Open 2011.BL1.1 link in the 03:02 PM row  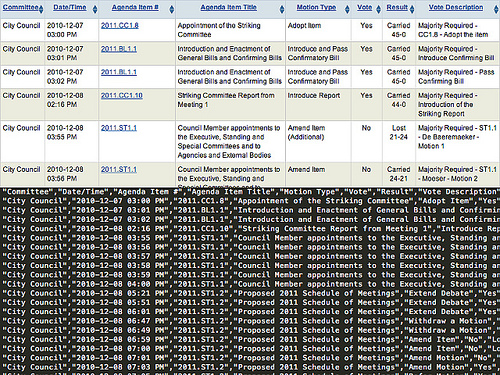(119, 72)
